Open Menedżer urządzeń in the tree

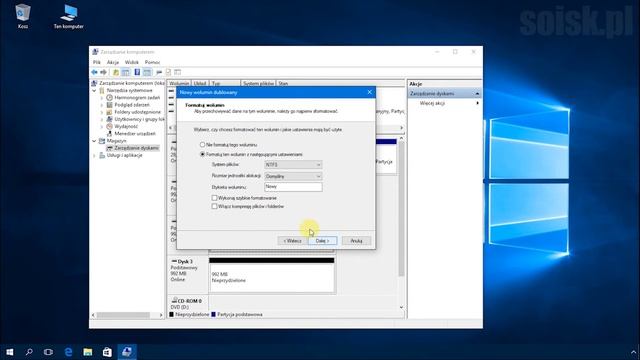pyautogui.click(x=135, y=133)
